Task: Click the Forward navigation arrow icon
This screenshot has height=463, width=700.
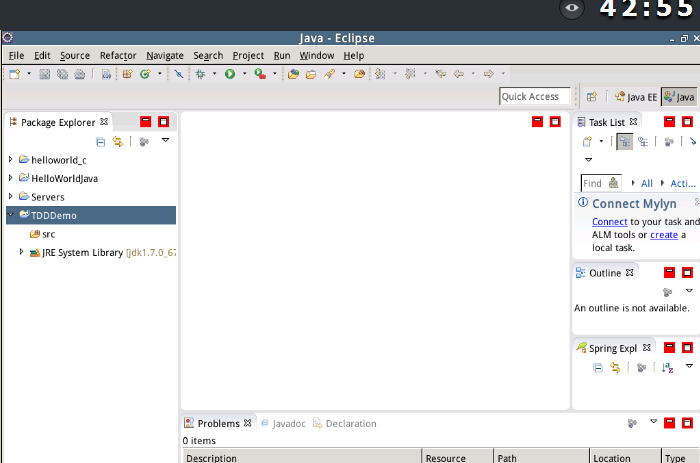Action: click(x=489, y=74)
